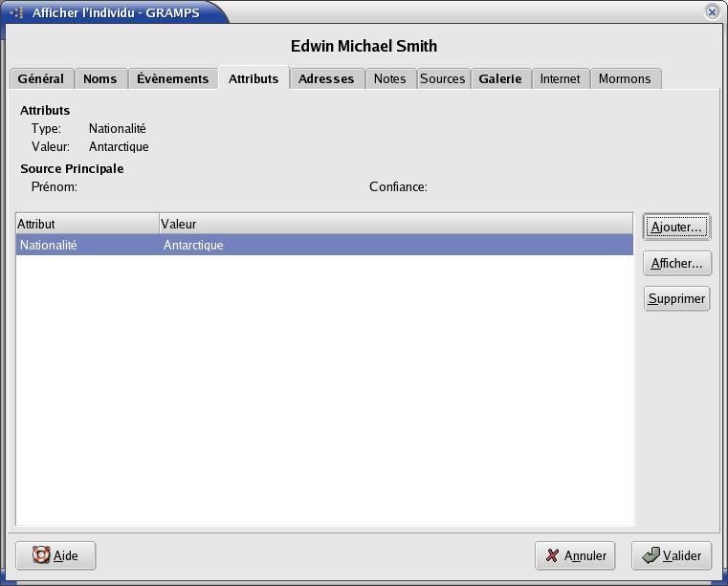Viewport: 728px width, 586px height.
Task: Switch to the Notes tab
Action: 390,79
